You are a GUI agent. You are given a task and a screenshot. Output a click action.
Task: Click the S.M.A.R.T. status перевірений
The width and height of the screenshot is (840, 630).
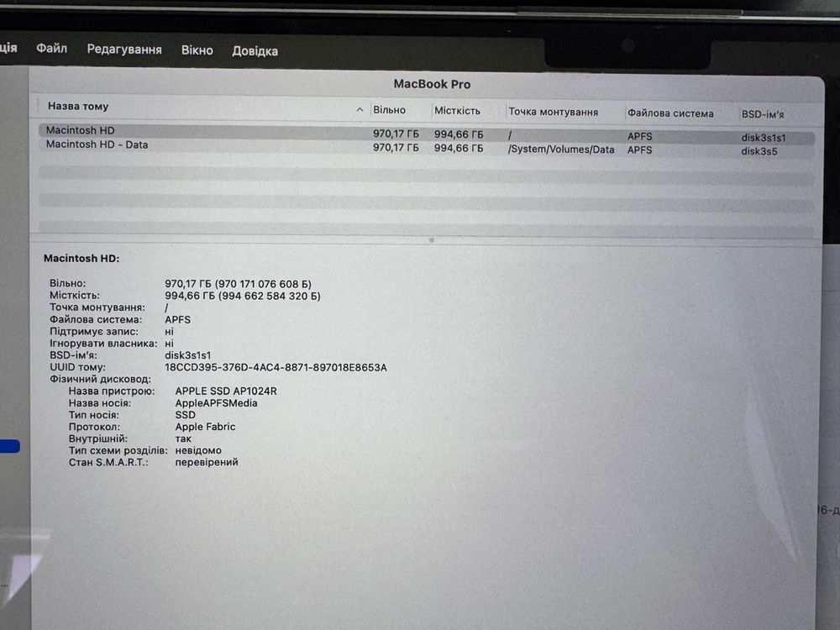pos(207,462)
